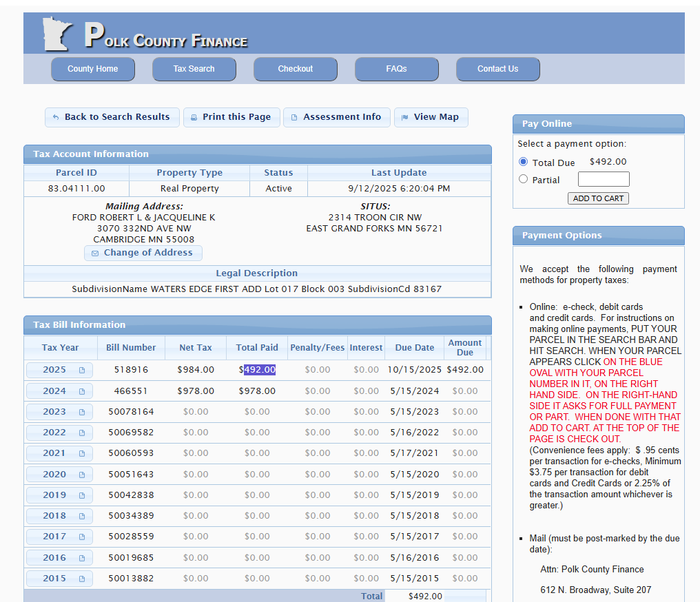
Task: Click the envelope icon on Change of Address
Action: [x=95, y=253]
